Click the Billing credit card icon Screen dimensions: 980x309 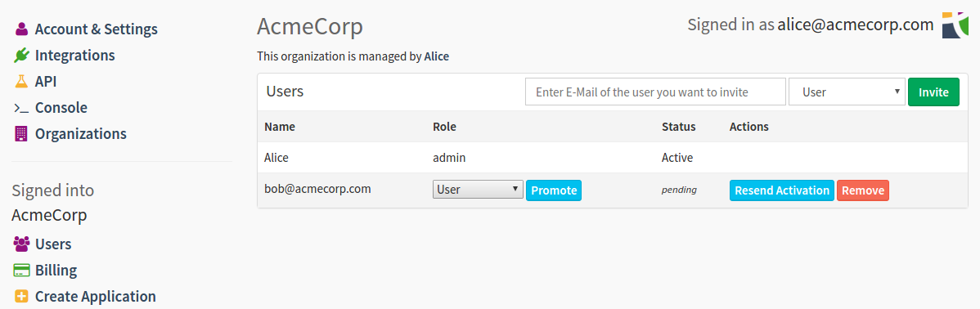click(21, 271)
